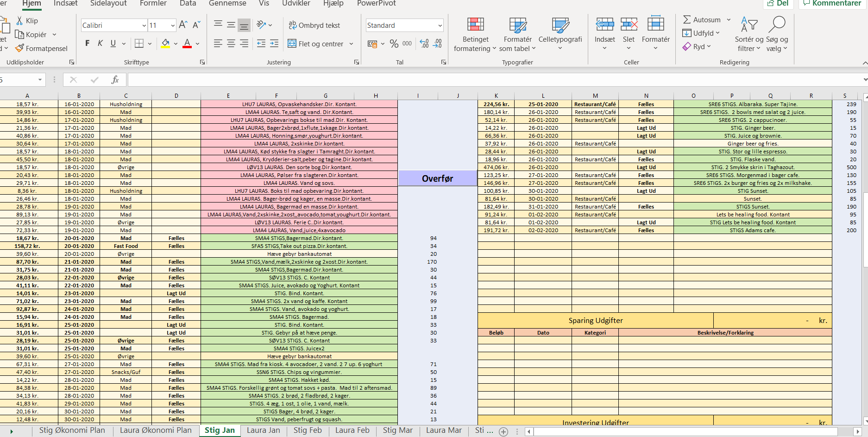This screenshot has width=868, height=437.
Task: Center text horizontally icon
Action: click(231, 44)
